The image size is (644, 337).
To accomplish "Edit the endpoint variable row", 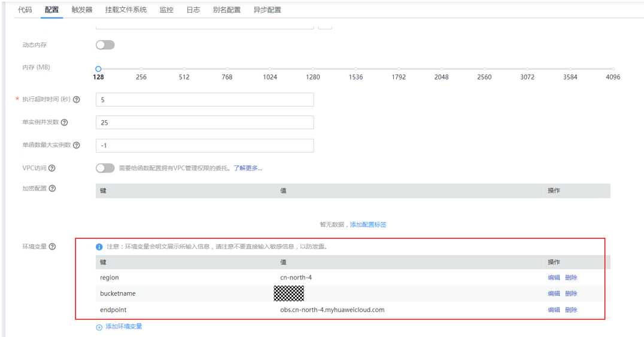I will (554, 310).
